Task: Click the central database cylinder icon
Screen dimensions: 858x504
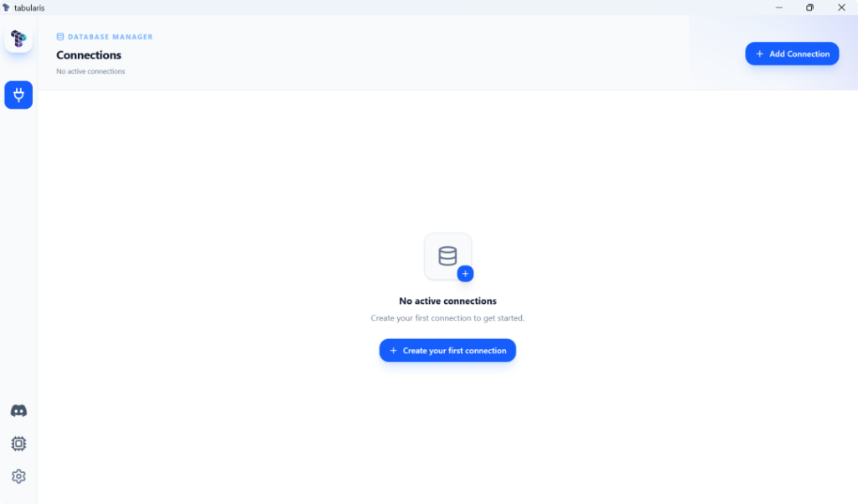Action: point(447,256)
